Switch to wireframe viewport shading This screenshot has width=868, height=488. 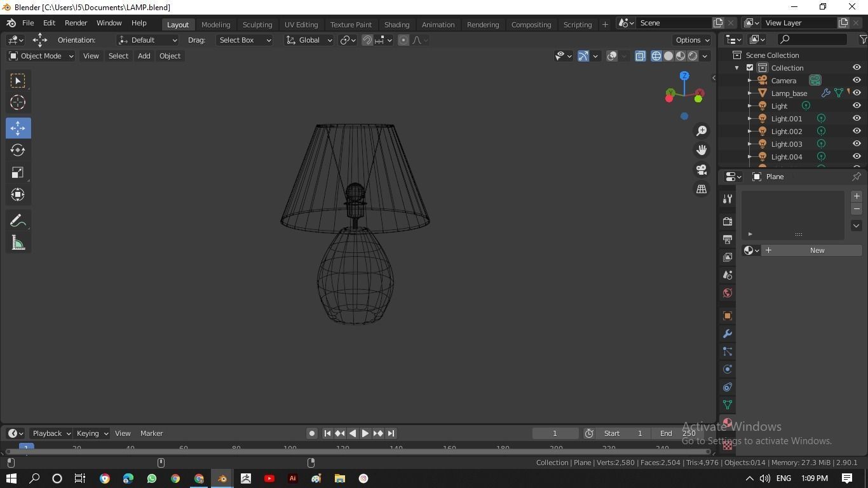tap(656, 56)
